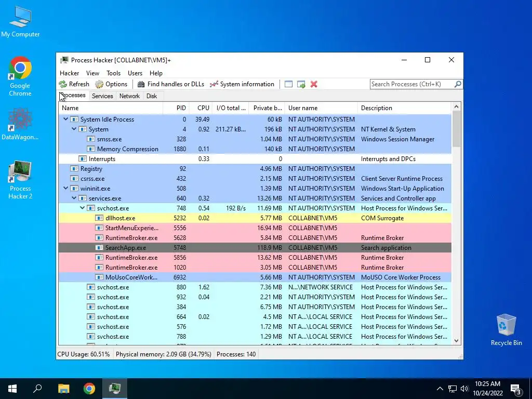The height and width of the screenshot is (399, 532).
Task: Open Chrome from the taskbar
Action: 89,389
